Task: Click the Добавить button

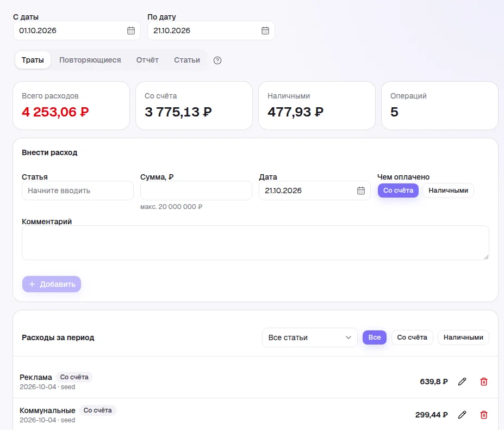Action: [52, 284]
